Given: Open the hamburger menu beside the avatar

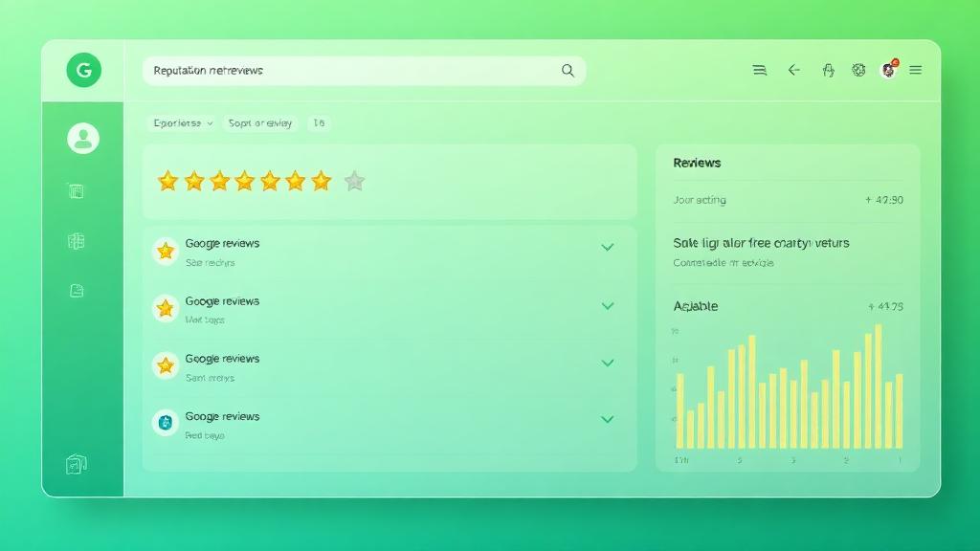Looking at the screenshot, I should click(x=916, y=70).
